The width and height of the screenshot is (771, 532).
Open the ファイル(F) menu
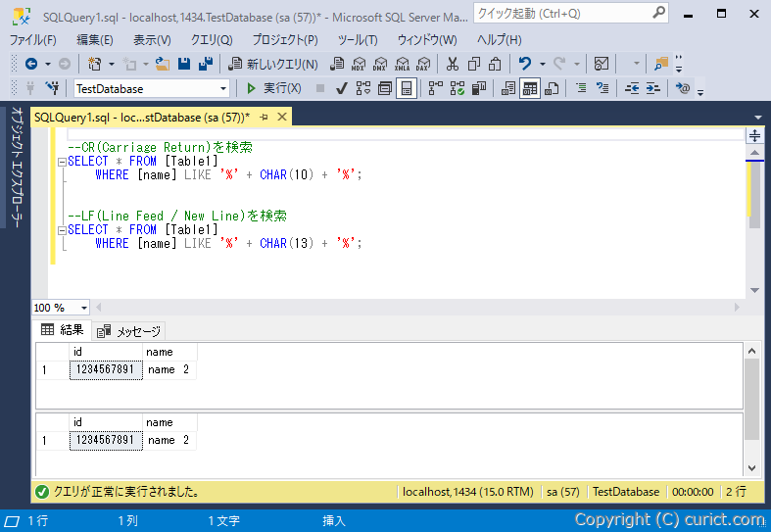point(33,40)
